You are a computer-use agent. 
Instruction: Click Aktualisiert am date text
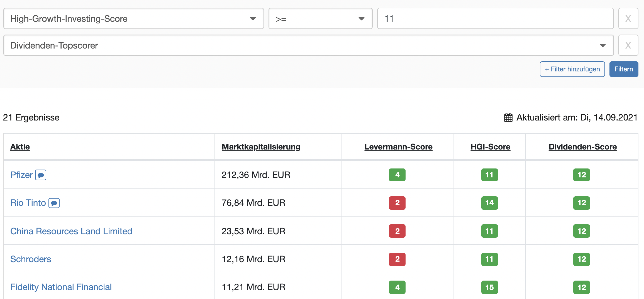[x=577, y=117]
